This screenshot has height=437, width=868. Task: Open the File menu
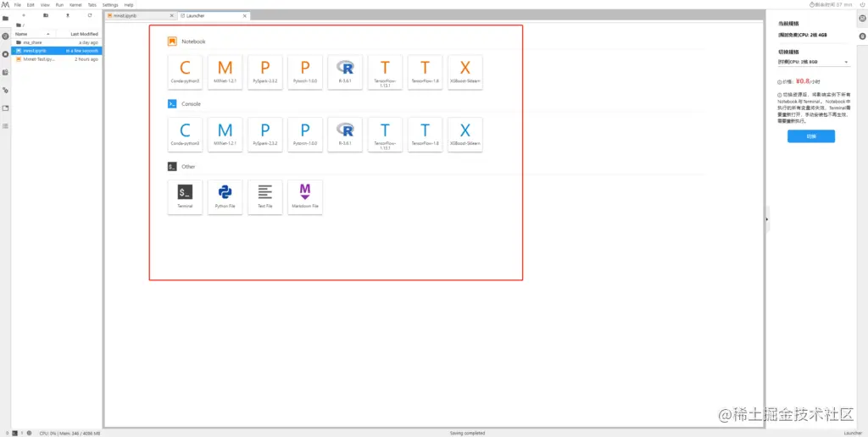coord(17,4)
